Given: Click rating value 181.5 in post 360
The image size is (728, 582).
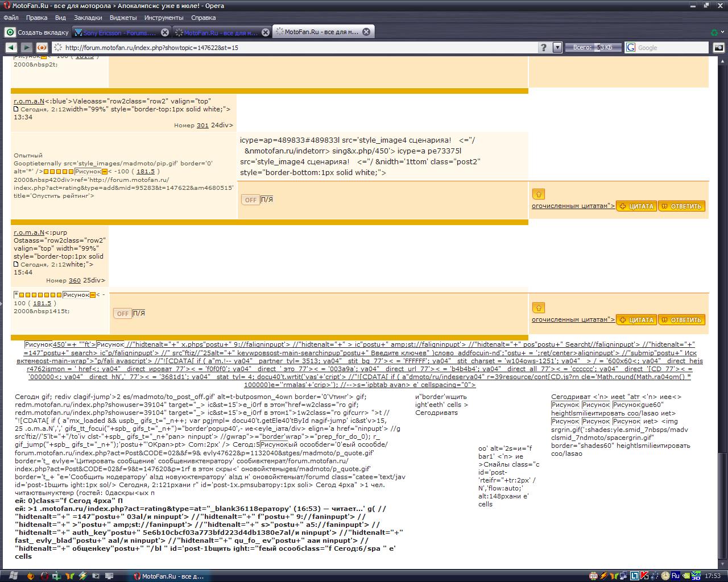Looking at the screenshot, I should [42, 304].
